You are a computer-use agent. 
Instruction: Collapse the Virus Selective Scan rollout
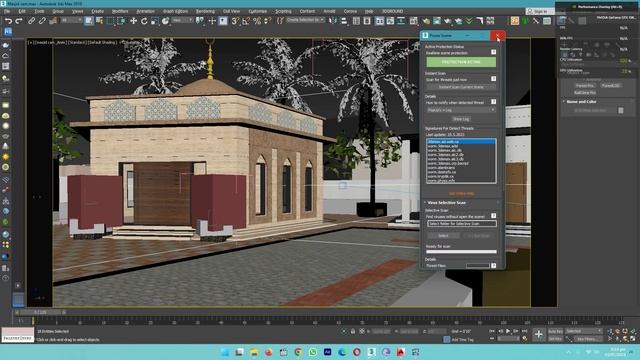point(447,203)
